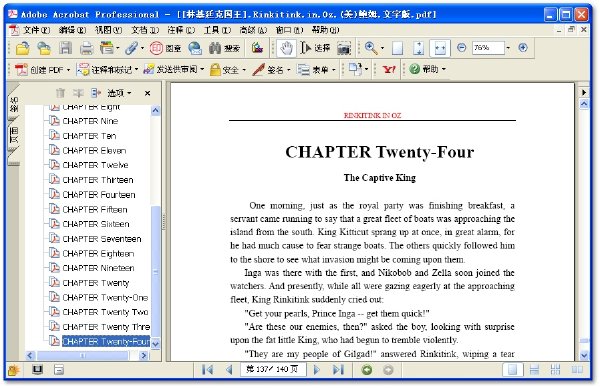Jump to the last page
The height and width of the screenshot is (388, 600).
(338, 370)
